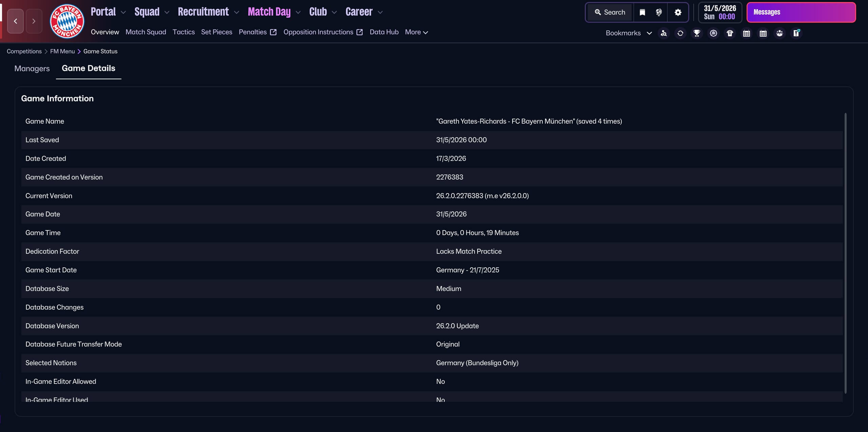
Task: Click FM Menu breadcrumb link
Action: (x=62, y=52)
